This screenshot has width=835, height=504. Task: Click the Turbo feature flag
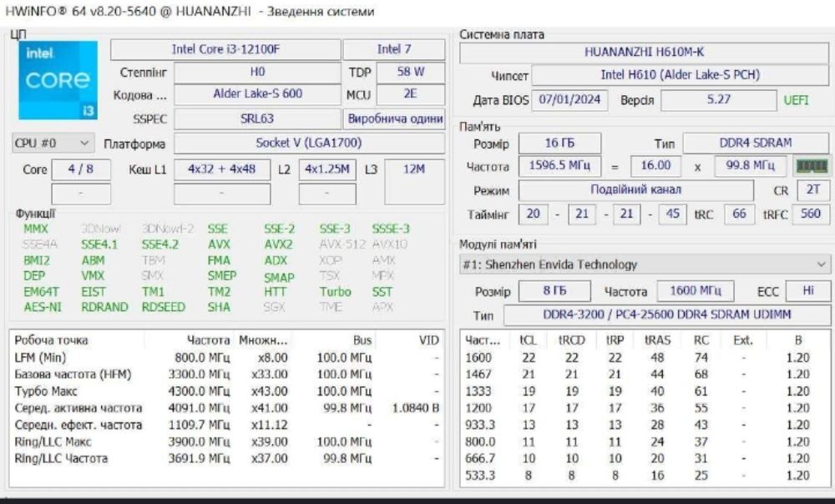(336, 292)
